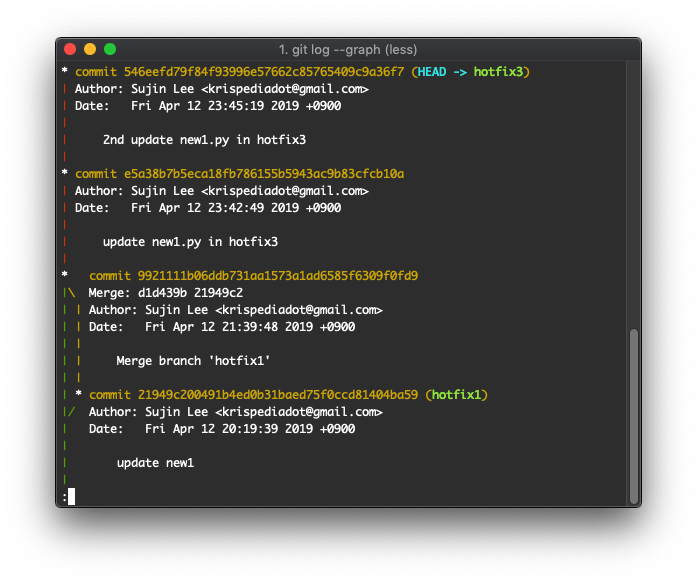Image resolution: width=697 pixels, height=581 pixels.
Task: Click the 'hotfix3' branch label after HEAD
Action: (498, 72)
